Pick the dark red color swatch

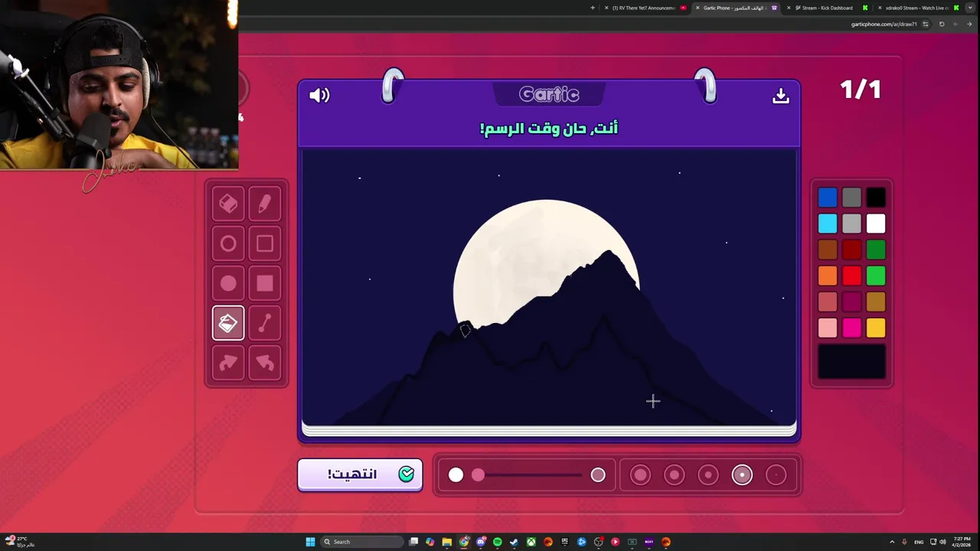click(851, 249)
